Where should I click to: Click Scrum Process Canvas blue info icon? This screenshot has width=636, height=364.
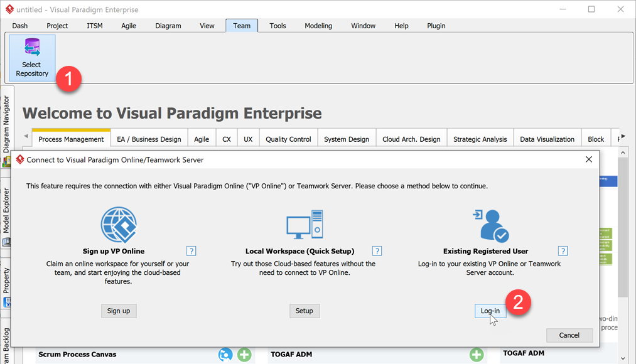coord(225,355)
